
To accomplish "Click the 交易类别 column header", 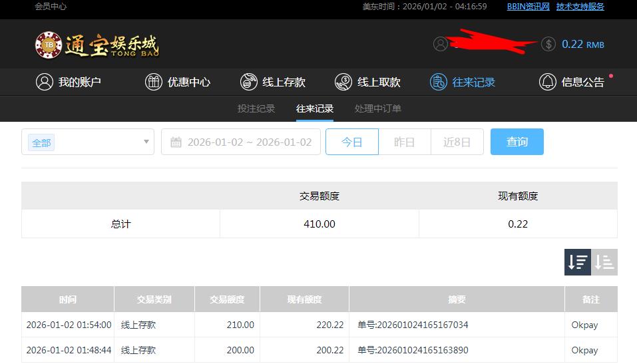I will click(x=154, y=299).
